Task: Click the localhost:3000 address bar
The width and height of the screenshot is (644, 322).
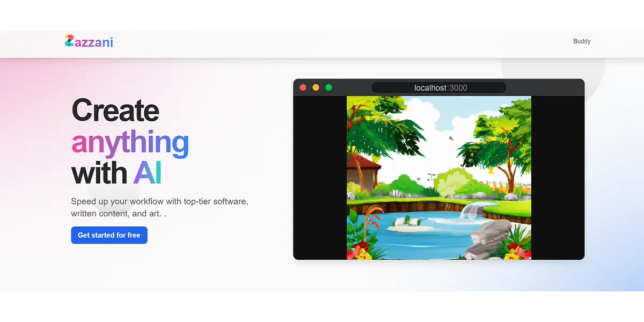Action: click(438, 87)
